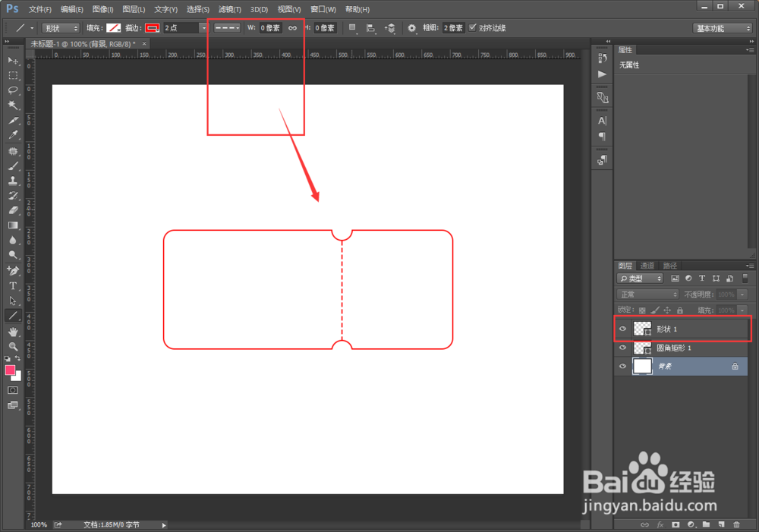Select the History Brush tool
The height and width of the screenshot is (532, 759).
(x=13, y=196)
